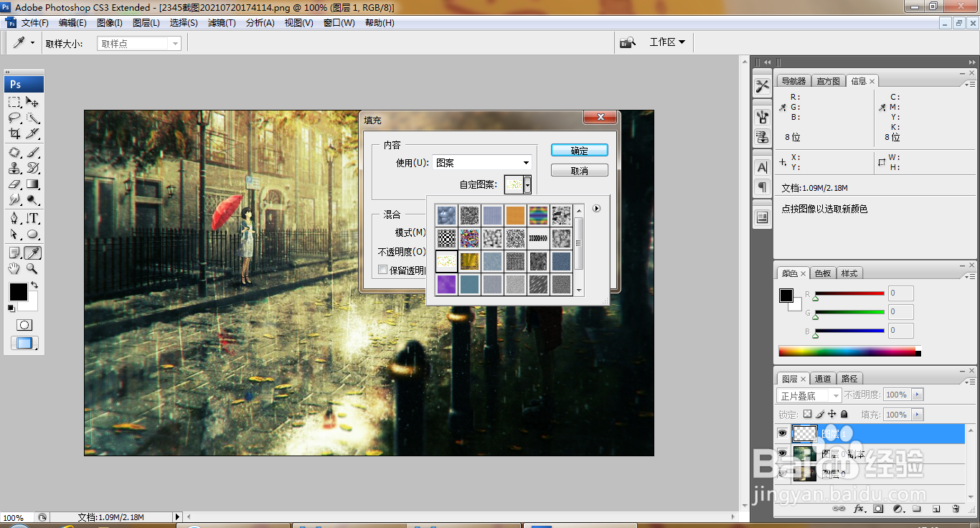980x528 pixels.
Task: Click the Add layer style fx icon
Action: 859,509
